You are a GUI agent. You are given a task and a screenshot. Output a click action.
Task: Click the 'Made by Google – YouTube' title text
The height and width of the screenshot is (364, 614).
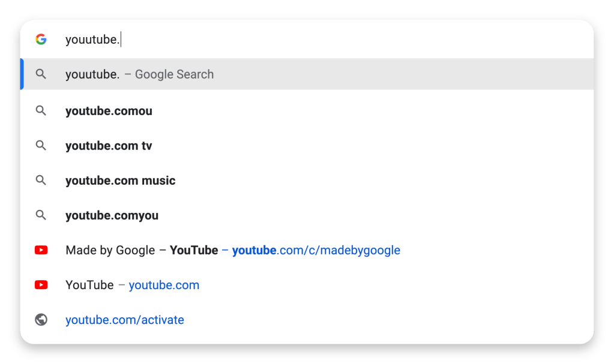pos(142,250)
